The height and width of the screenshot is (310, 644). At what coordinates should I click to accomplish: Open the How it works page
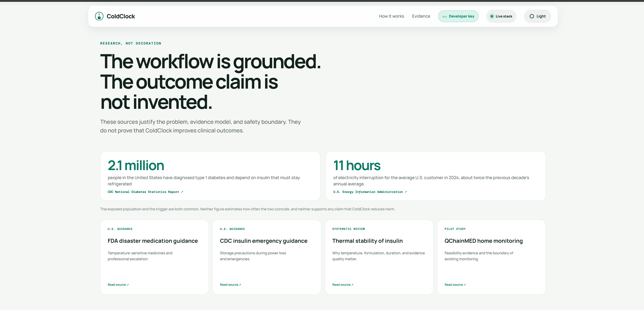click(x=391, y=16)
